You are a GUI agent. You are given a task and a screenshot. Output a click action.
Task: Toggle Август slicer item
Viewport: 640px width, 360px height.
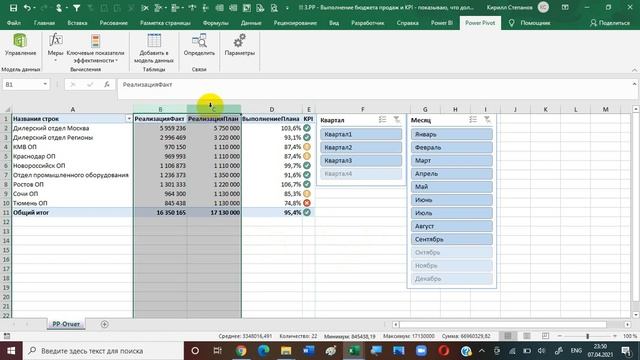pyautogui.click(x=451, y=226)
